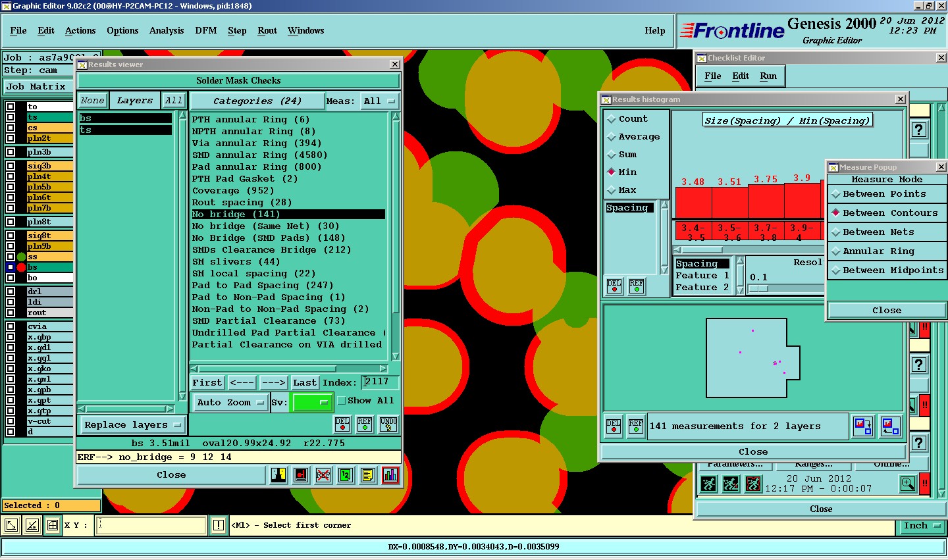Enable the Show All checkbox
Image resolution: width=948 pixels, height=560 pixels.
[x=342, y=401]
